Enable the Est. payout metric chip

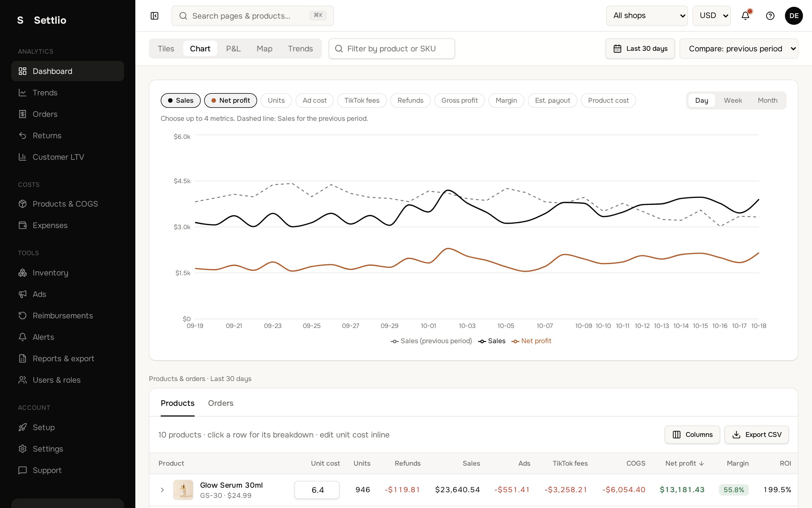[x=552, y=100]
